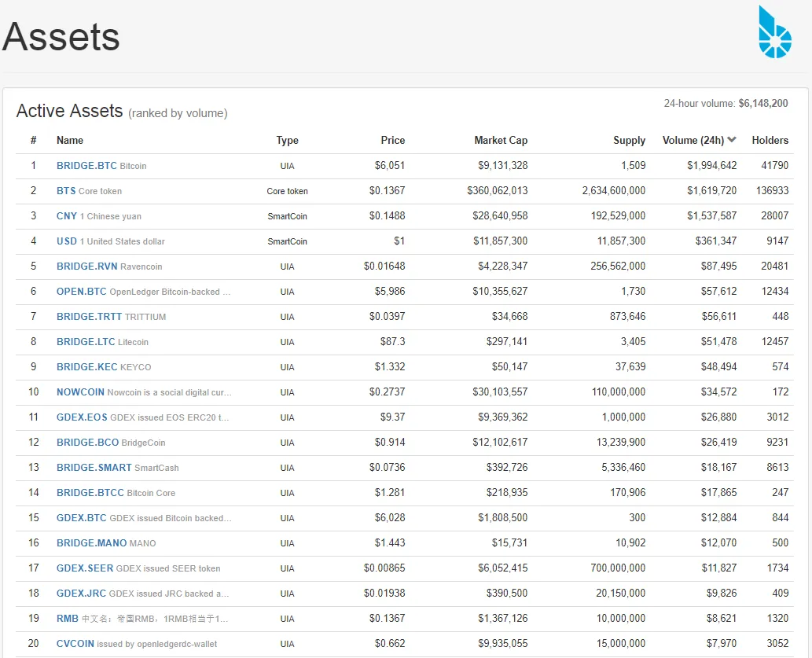Open the BRIDGE.MANO asset link
The width and height of the screenshot is (812, 658).
(x=92, y=543)
